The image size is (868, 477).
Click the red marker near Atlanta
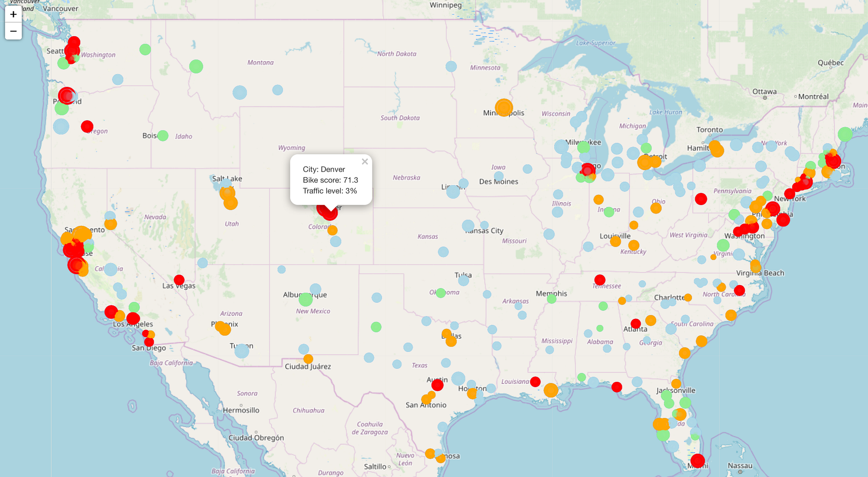pos(636,323)
